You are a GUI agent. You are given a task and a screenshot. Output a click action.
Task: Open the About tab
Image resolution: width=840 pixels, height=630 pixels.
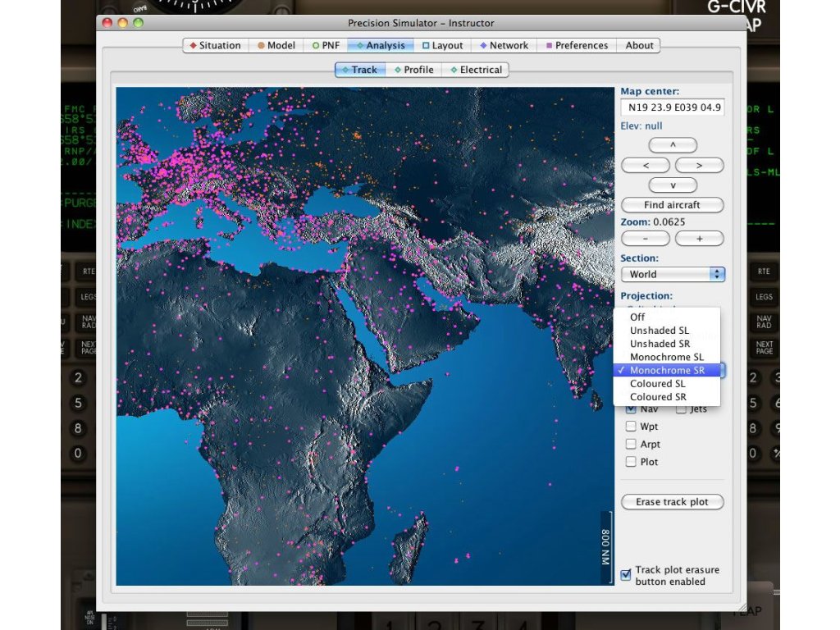click(x=638, y=46)
